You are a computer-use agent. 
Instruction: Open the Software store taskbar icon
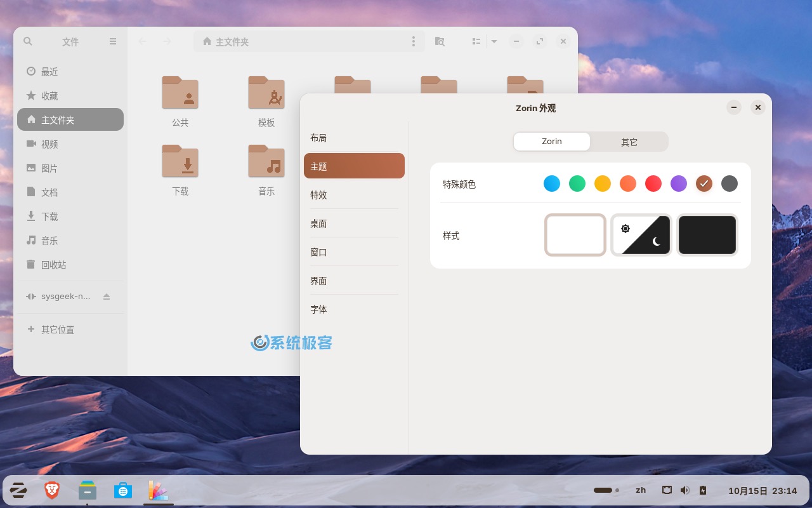pyautogui.click(x=123, y=490)
